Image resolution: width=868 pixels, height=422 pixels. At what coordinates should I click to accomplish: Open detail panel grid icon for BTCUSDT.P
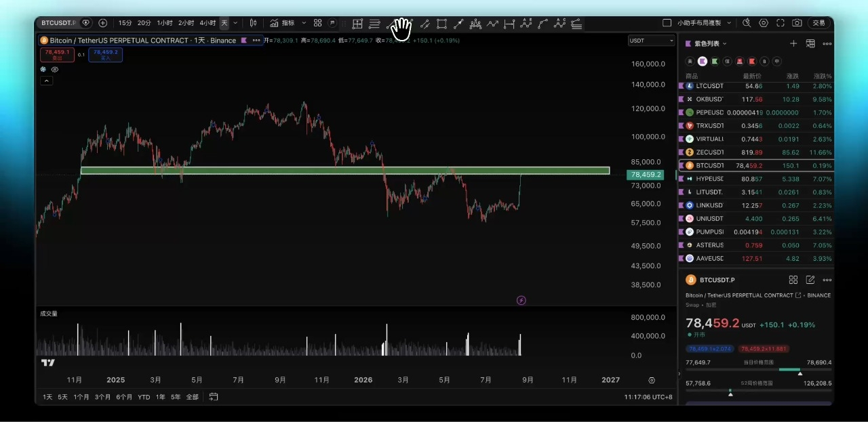[793, 280]
